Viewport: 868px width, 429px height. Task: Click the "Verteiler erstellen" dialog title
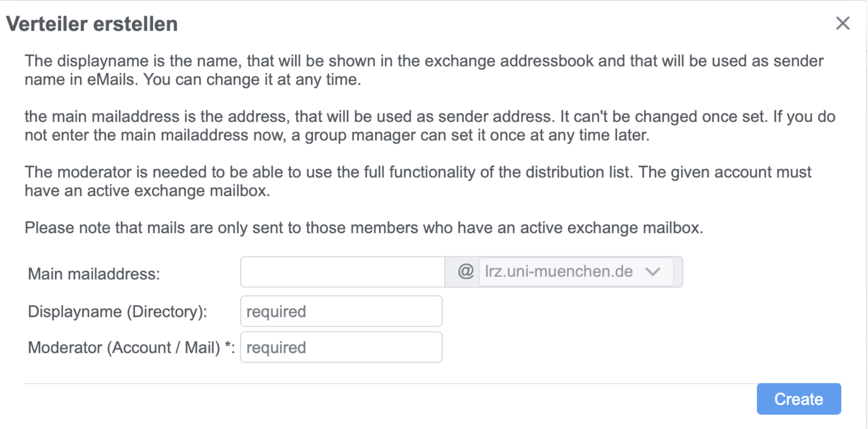(x=92, y=24)
